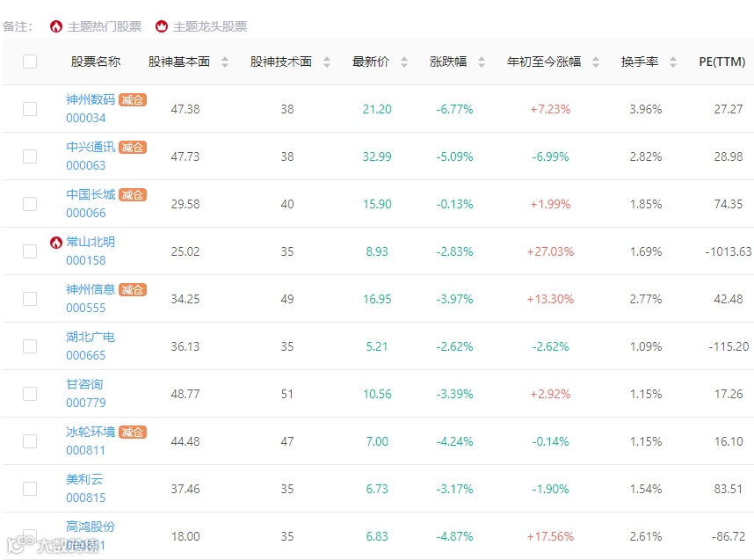This screenshot has width=754, height=560.
Task: Click latest price 32.99
Action: pos(377,156)
